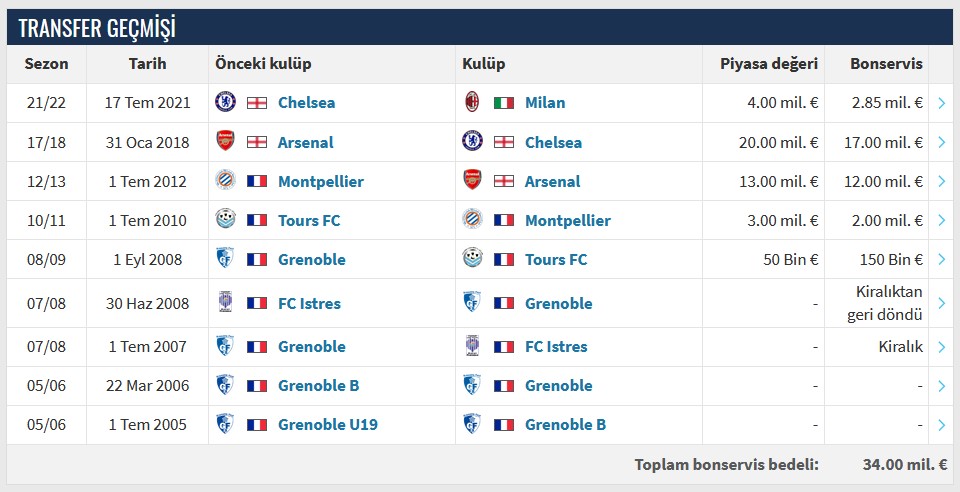Image resolution: width=960 pixels, height=492 pixels.
Task: Click the Grenoble crest beside Grenoble U19
Action: [x=225, y=424]
